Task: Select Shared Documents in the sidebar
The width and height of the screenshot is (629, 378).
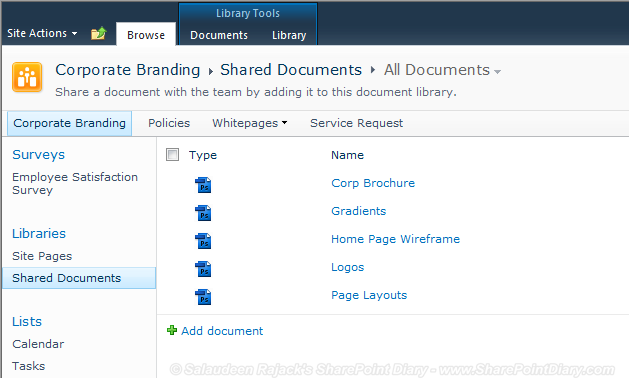Action: point(79,278)
